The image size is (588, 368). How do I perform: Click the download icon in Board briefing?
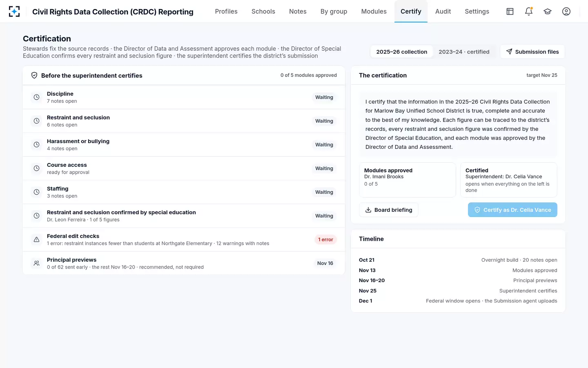click(368, 210)
